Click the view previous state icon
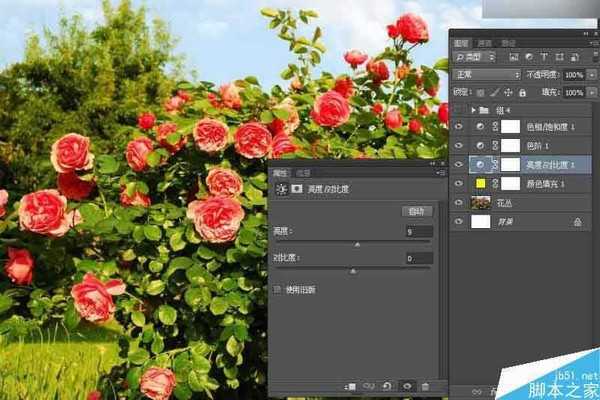The height and width of the screenshot is (400, 600). (369, 385)
